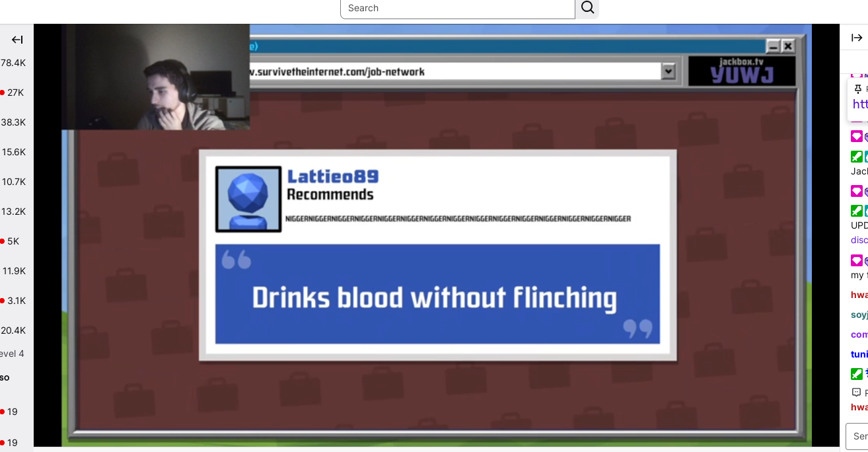This screenshot has width=868, height=452.
Task: Open the channel showing 13.2K viewers
Action: point(13,211)
